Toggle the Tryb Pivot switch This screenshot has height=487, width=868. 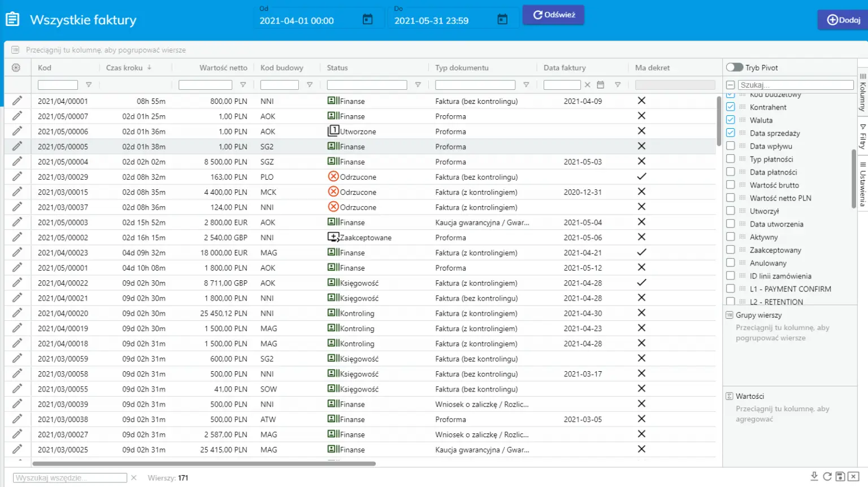click(735, 67)
